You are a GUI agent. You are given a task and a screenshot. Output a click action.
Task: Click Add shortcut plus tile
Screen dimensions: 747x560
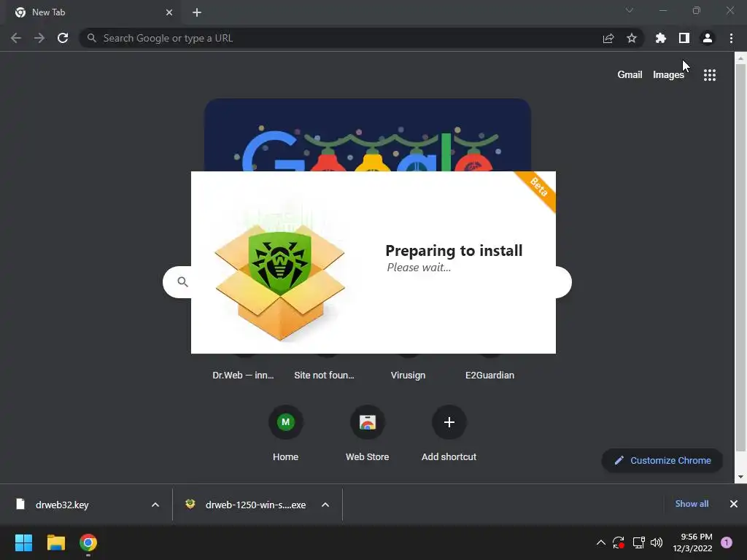click(449, 422)
